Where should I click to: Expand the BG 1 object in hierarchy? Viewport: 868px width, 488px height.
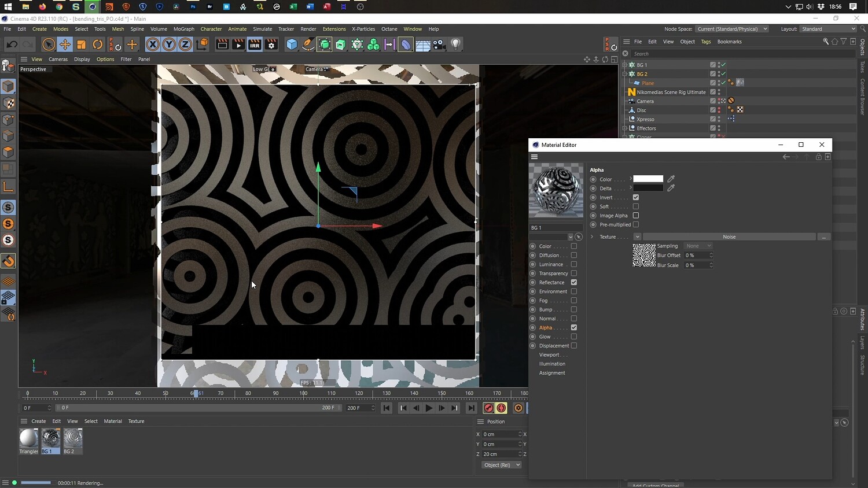[x=624, y=65]
